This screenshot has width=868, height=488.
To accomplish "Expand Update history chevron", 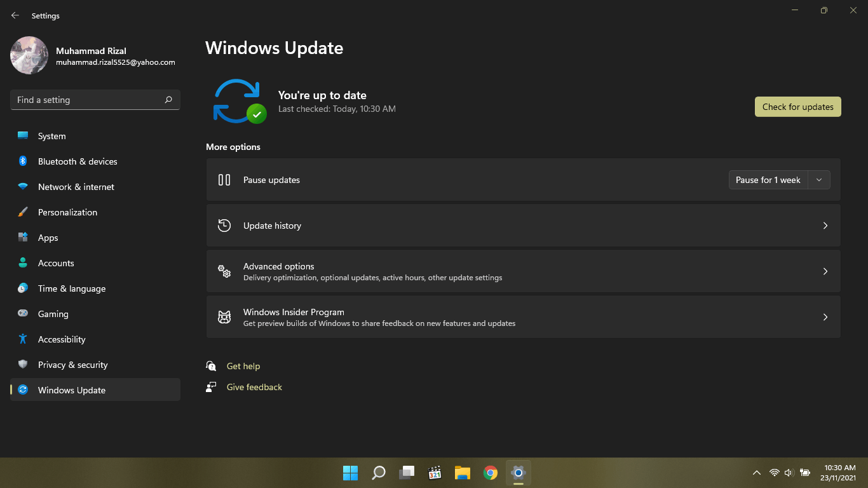I will 825,226.
